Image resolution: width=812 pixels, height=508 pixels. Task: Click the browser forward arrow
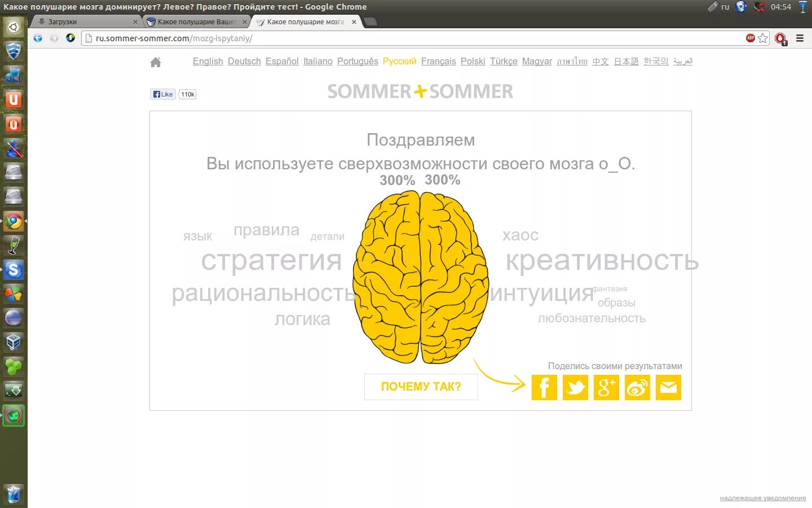pos(54,38)
